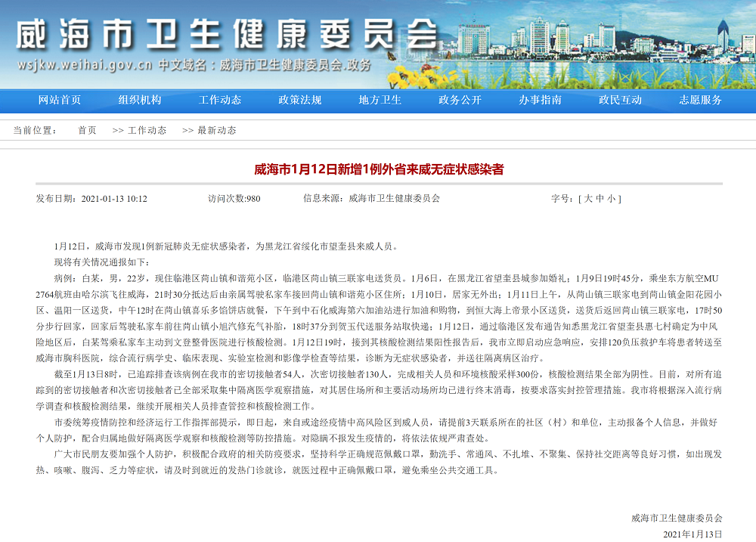This screenshot has width=756, height=542.
Task: Select 政策法规 in the navigation bar
Action: click(x=300, y=100)
